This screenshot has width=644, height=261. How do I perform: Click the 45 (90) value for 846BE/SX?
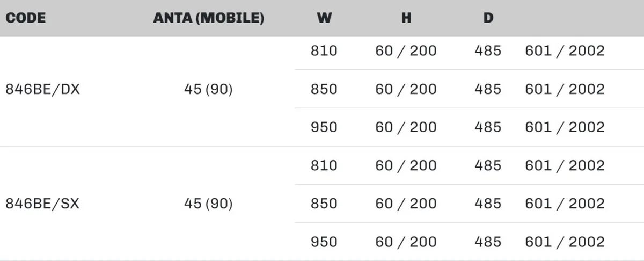[x=208, y=204]
